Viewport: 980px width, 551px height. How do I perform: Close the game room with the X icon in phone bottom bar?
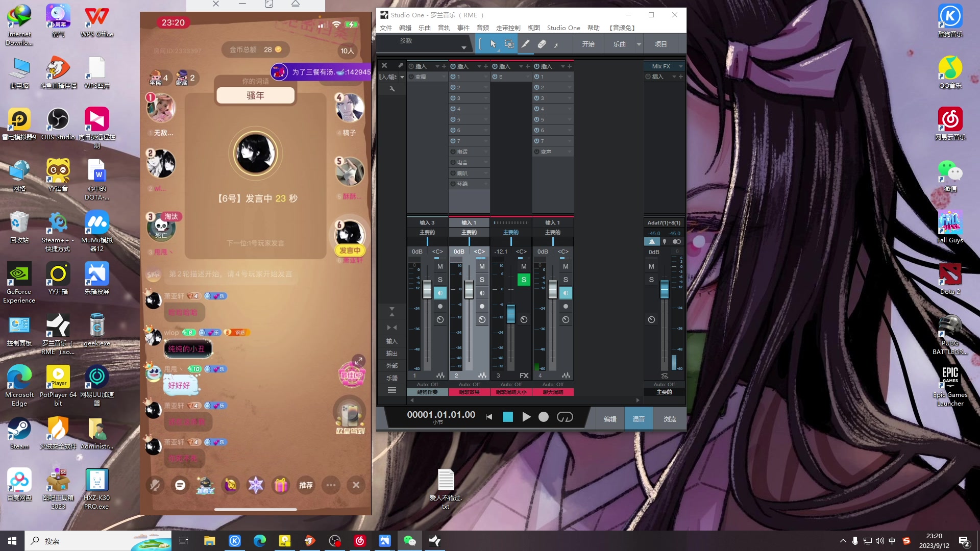coord(356,485)
